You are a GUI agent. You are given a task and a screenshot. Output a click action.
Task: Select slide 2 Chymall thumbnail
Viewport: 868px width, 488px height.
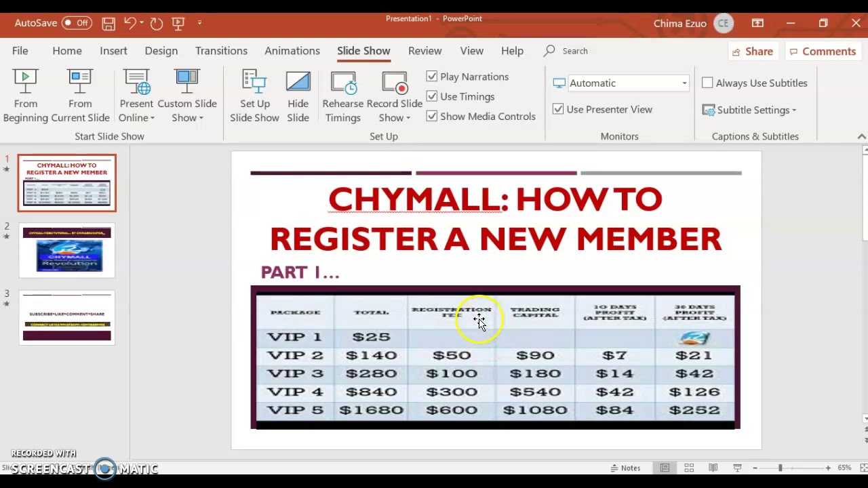pyautogui.click(x=67, y=250)
